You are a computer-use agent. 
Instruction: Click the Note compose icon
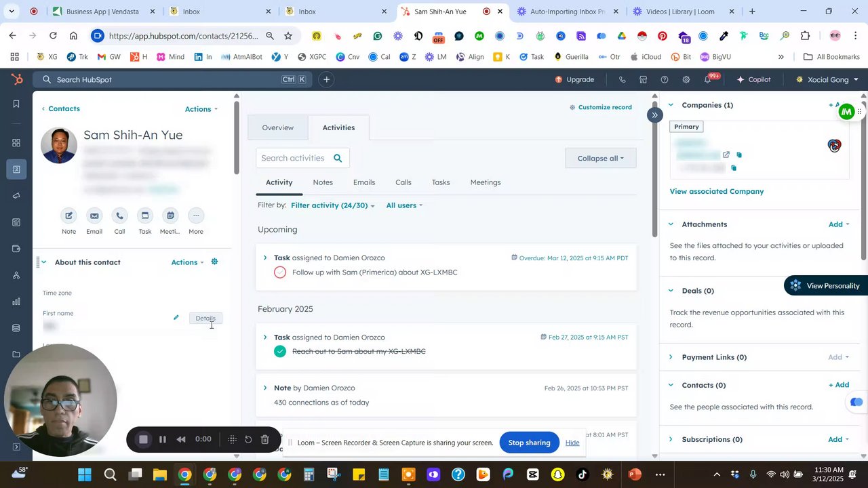coord(68,216)
